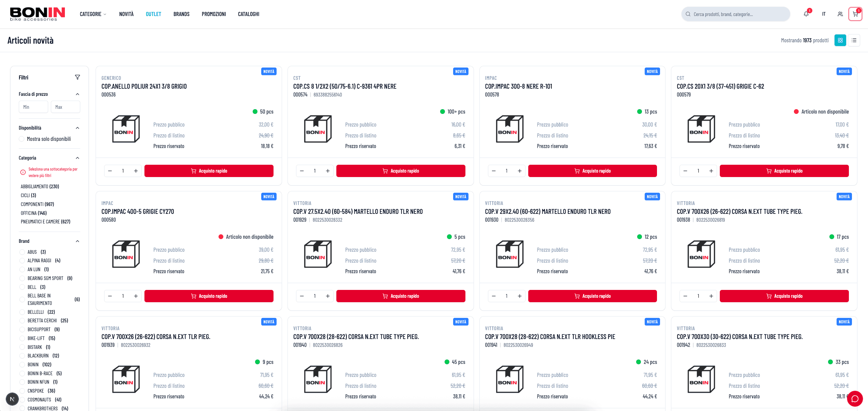The width and height of the screenshot is (868, 411).
Task: Check the BERETTA CERCHI brand filter
Action: point(22,321)
